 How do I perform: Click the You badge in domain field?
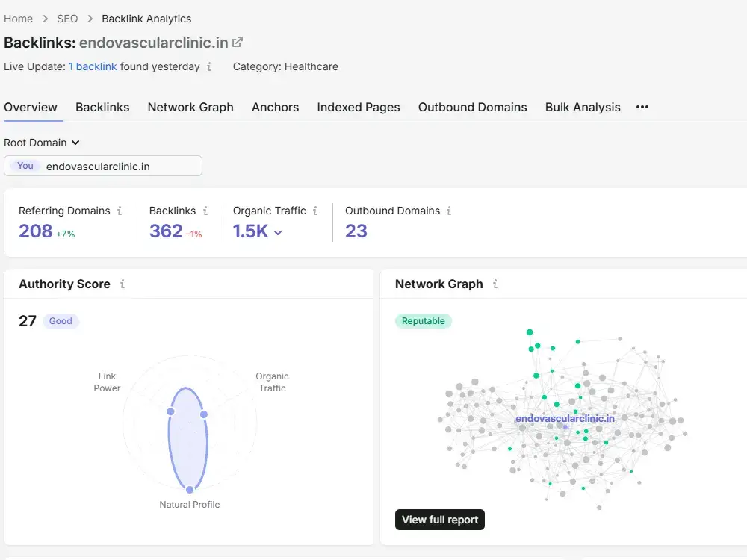[x=25, y=166]
